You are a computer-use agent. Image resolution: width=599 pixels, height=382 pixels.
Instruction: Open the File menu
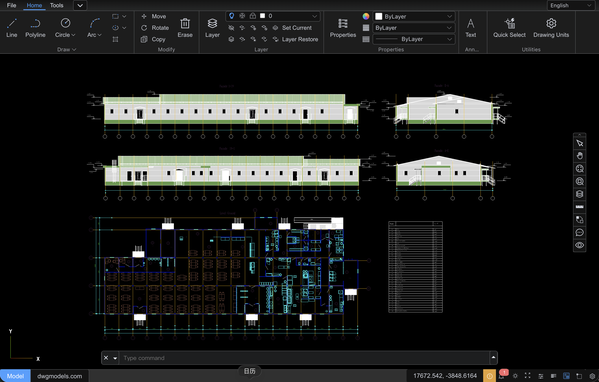coord(11,5)
